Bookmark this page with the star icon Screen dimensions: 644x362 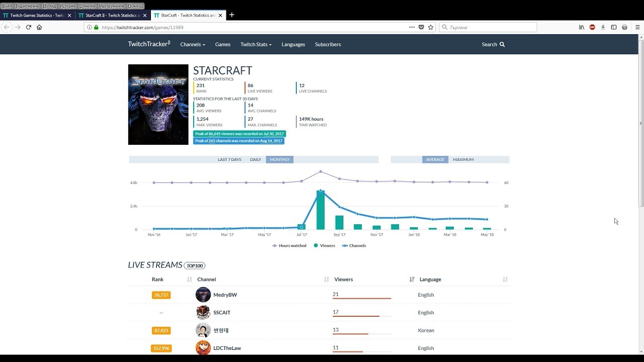pyautogui.click(x=431, y=27)
